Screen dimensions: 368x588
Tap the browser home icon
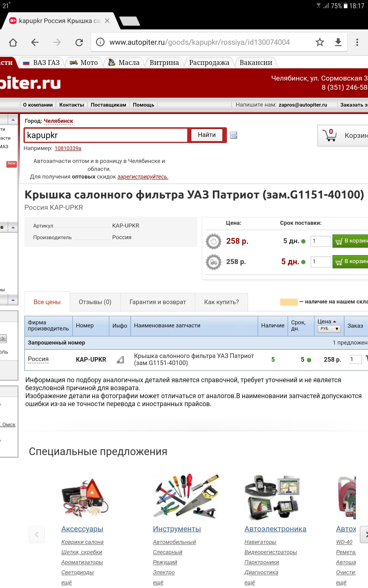[x=13, y=42]
